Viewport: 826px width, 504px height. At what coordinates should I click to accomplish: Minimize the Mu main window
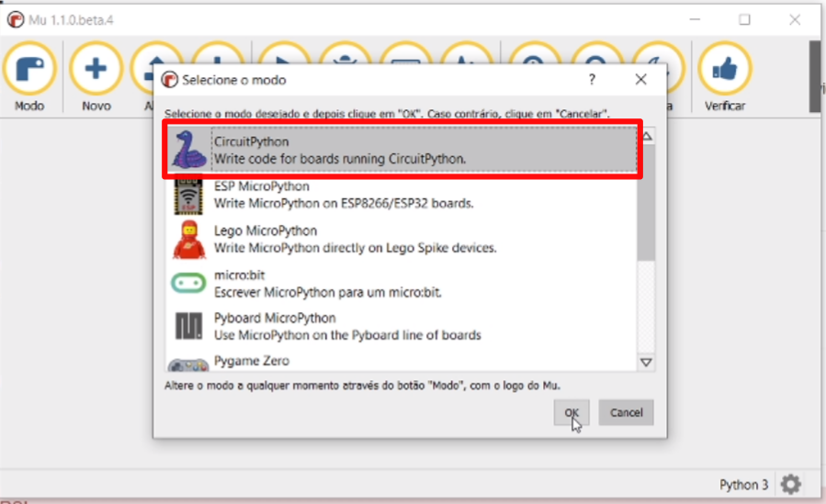click(x=695, y=20)
